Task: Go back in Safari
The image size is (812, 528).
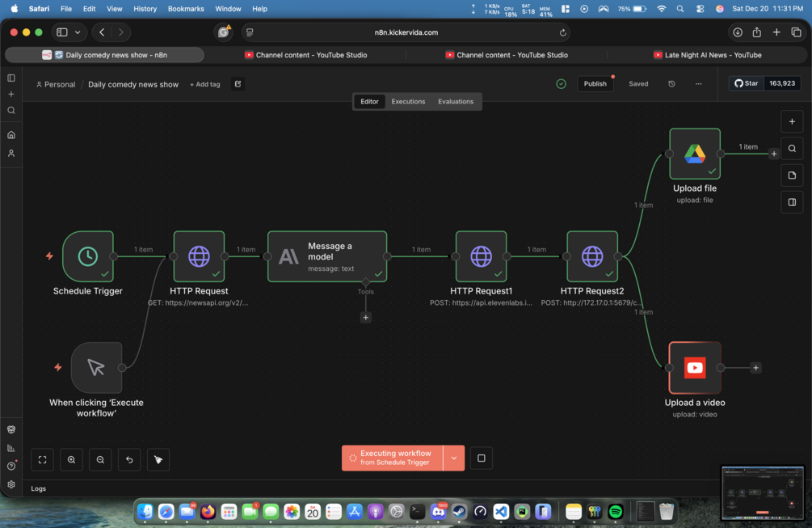Action: [x=102, y=32]
